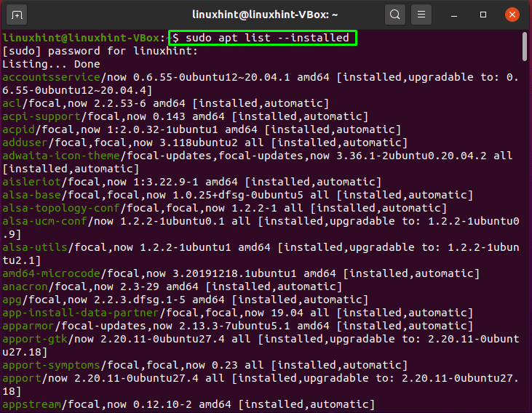Click version 3.20191218.1ubuntu1 of amd64-microcode

234,273
